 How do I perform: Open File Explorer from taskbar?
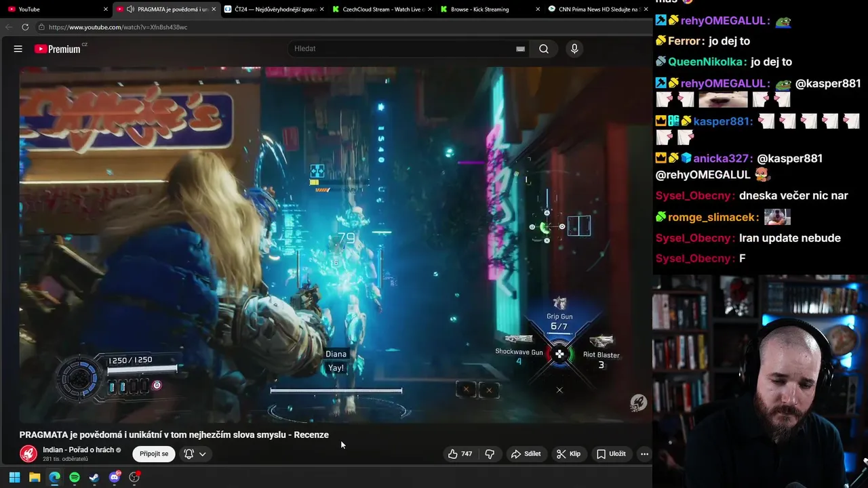tap(35, 477)
